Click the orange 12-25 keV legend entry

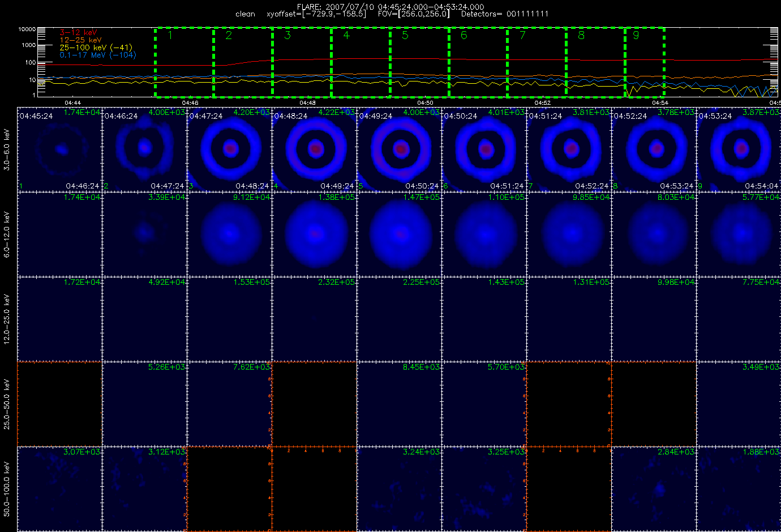click(81, 40)
